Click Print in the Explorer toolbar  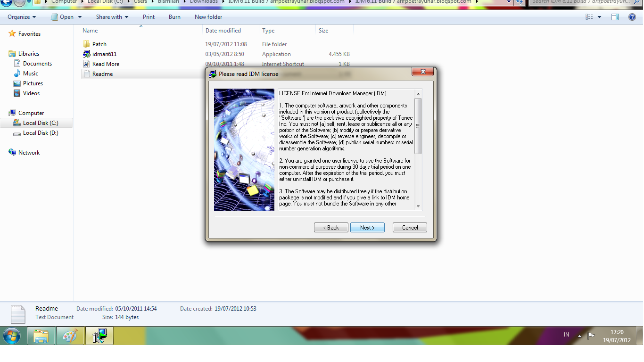click(149, 17)
